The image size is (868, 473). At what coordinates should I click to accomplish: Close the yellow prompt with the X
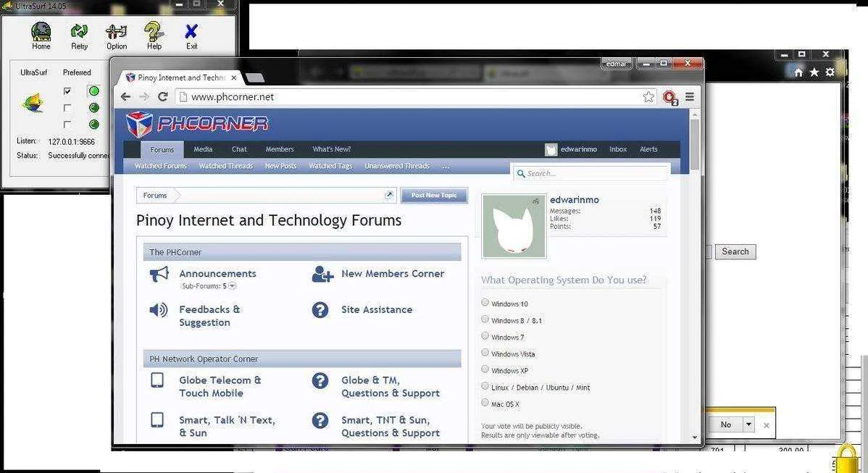coord(766,425)
